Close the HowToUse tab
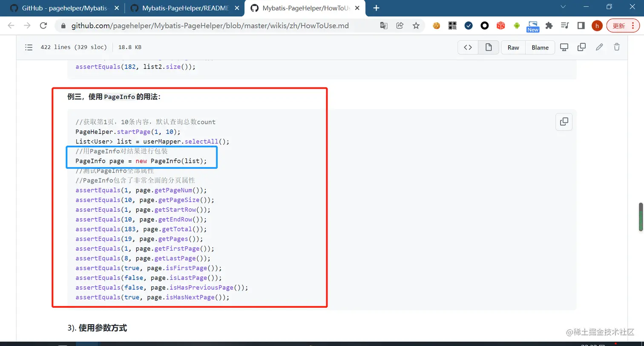 click(x=358, y=8)
